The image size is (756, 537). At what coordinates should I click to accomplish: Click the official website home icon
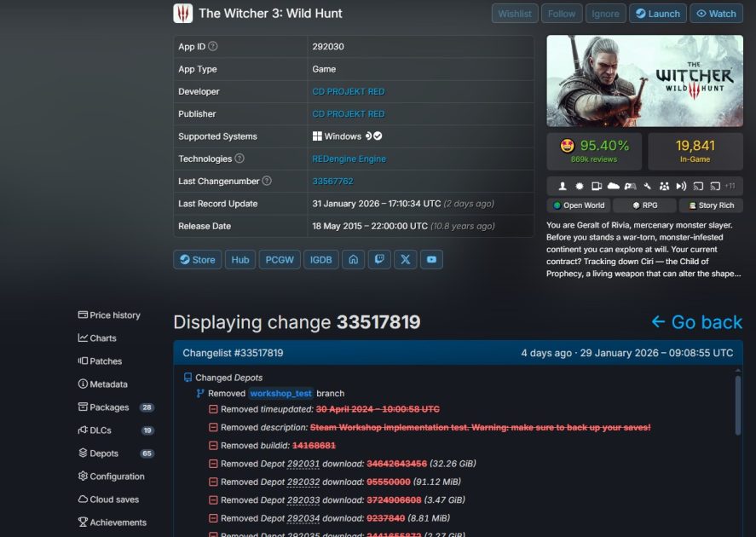353,259
